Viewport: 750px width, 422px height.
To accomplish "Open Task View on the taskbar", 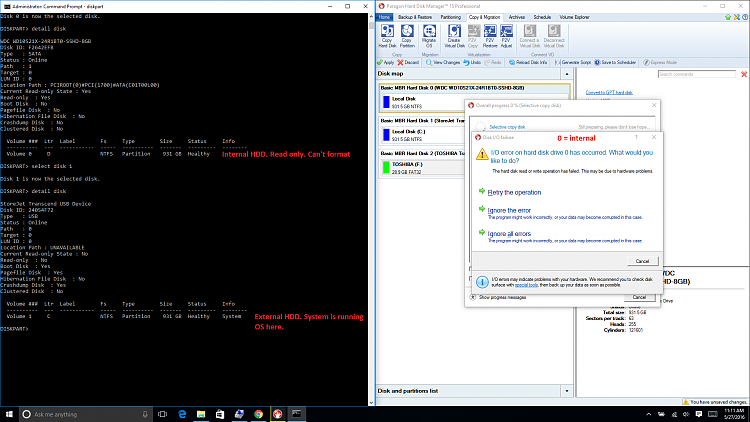I will tap(163, 414).
